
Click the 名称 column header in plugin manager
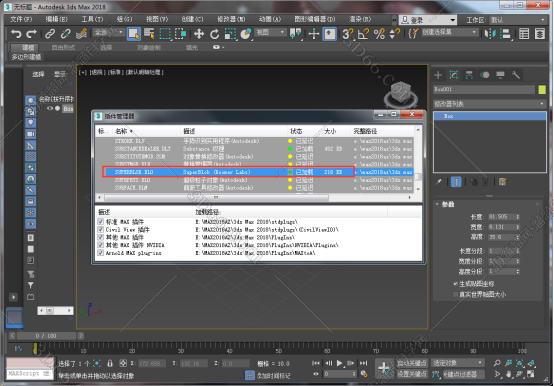click(x=121, y=131)
